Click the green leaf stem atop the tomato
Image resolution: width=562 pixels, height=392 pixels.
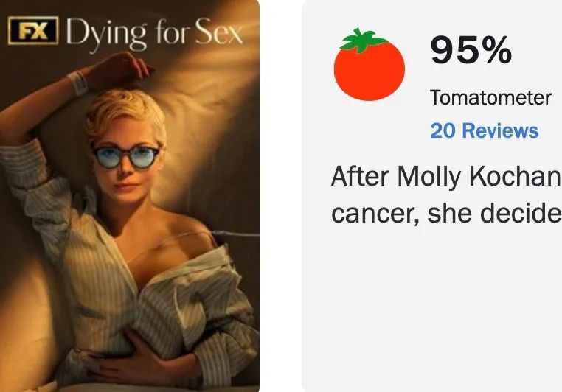pos(362,40)
